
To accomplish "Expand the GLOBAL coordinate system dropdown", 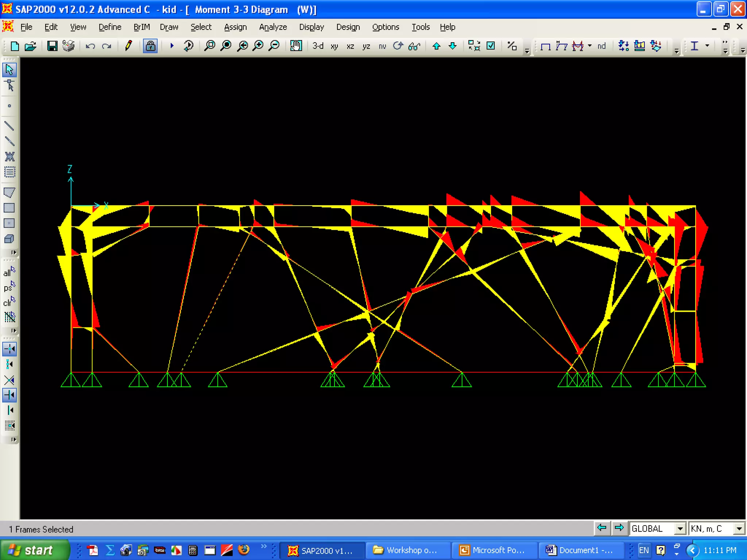I will 680,529.
